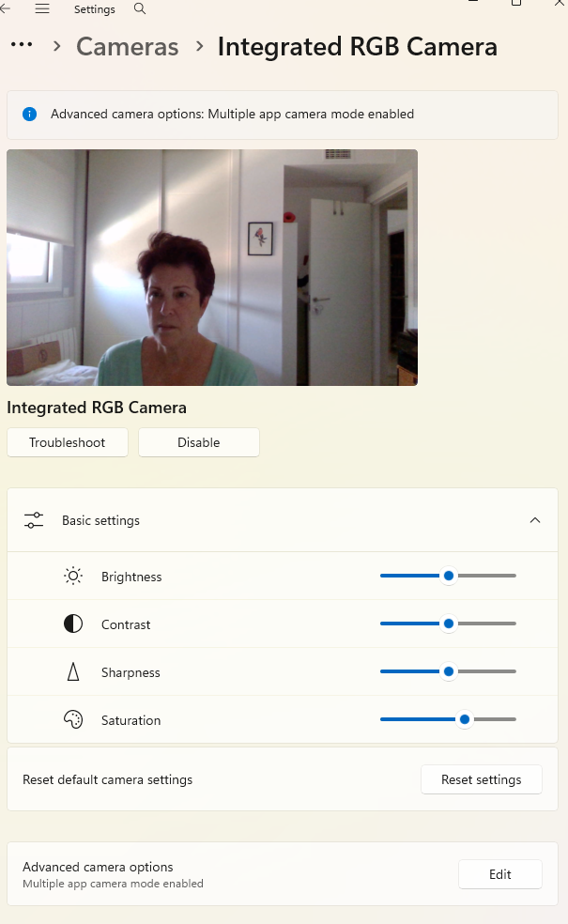Click the Contrast label text
Screen dimensions: 568x924
pos(126,624)
